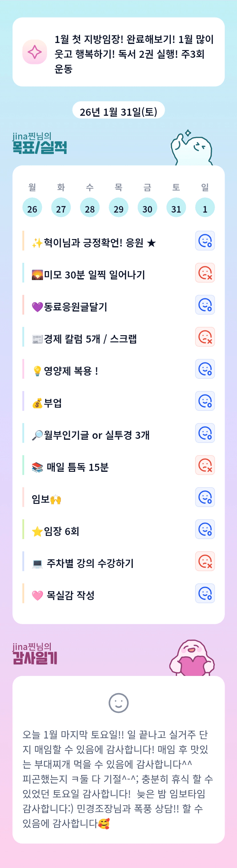Click the smiley face in gratitude diary
The height and width of the screenshot is (868, 237).
click(118, 703)
